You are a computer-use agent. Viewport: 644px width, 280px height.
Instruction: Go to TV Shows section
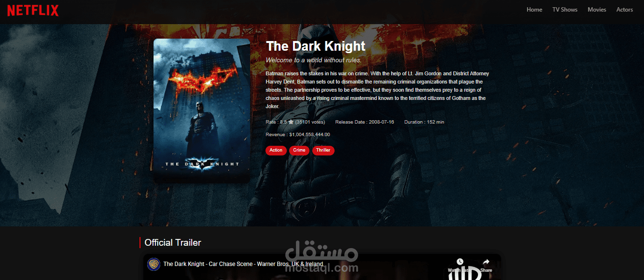point(565,10)
